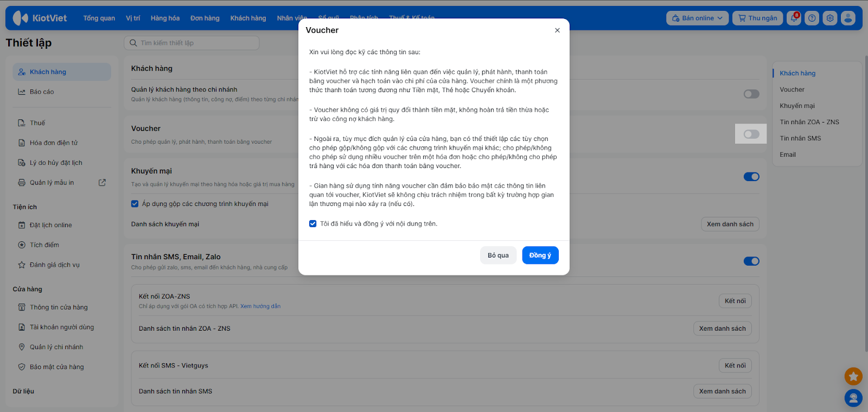Click the Quản lý chi nhánh pin icon

[22, 347]
